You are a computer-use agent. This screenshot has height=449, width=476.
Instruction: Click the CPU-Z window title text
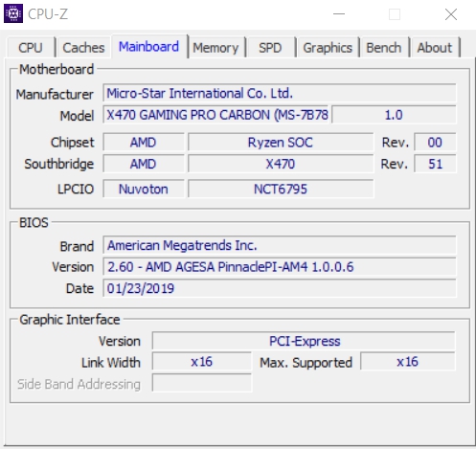coord(48,14)
